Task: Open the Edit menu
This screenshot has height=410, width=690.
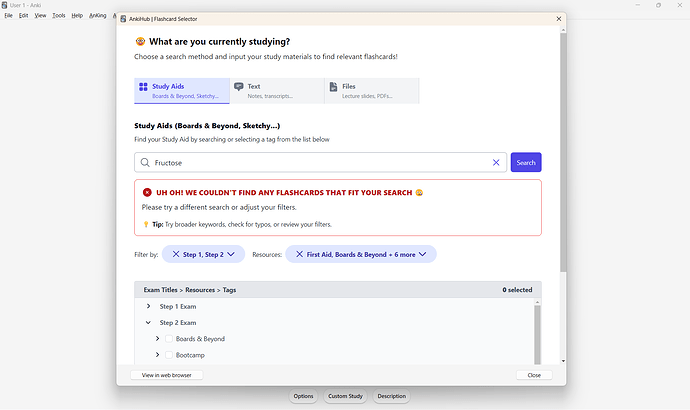Action: (23, 15)
